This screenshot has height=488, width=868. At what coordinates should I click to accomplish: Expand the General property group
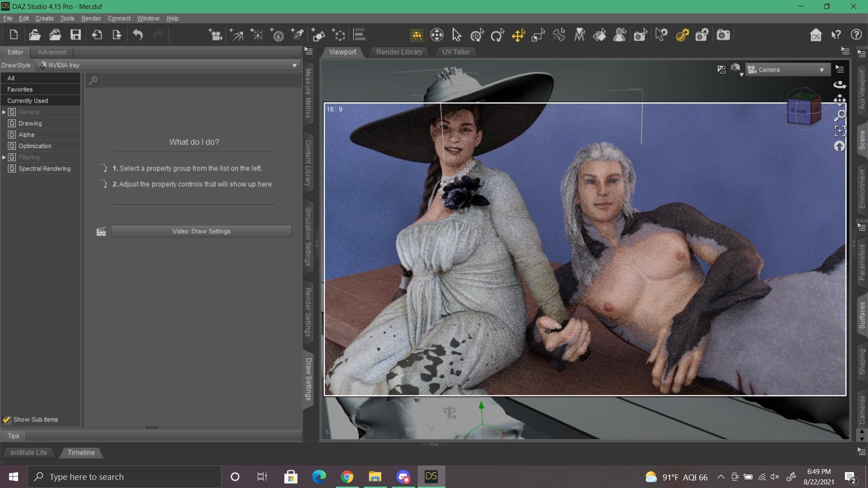pos(4,112)
